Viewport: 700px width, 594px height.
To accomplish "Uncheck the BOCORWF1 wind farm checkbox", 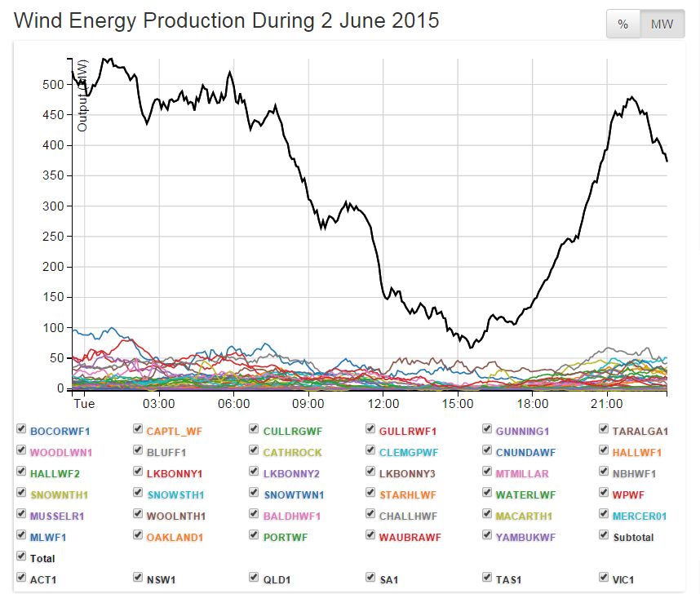I will pos(21,429).
